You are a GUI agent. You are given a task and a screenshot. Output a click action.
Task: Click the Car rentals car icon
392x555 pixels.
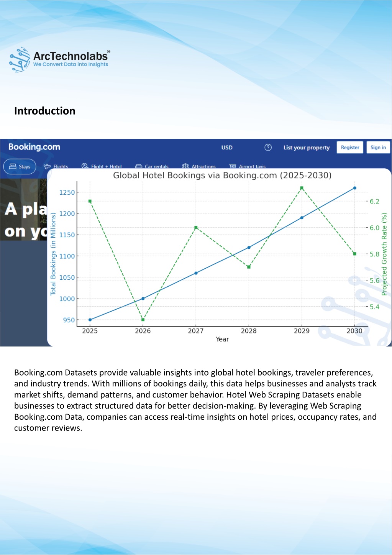(x=139, y=166)
